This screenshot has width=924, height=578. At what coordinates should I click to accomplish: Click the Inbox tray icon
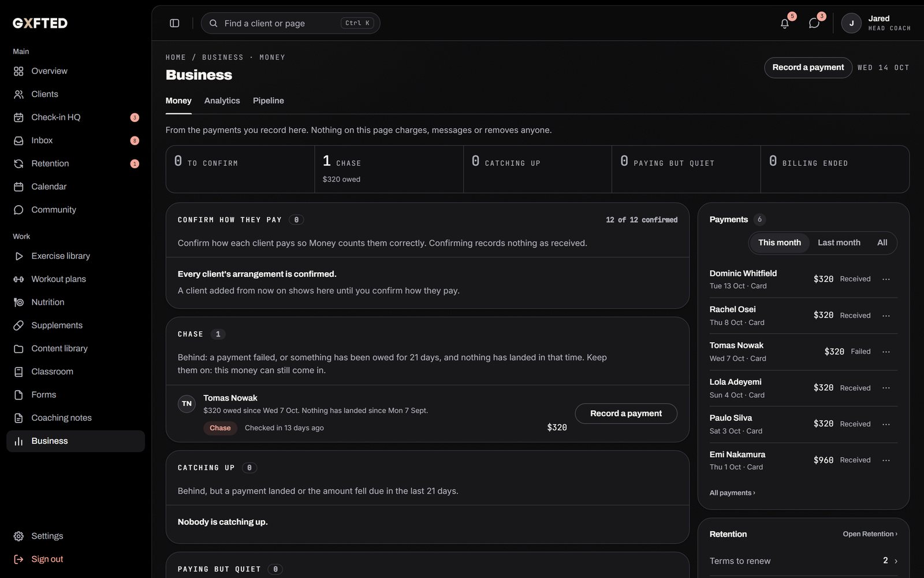tap(18, 140)
